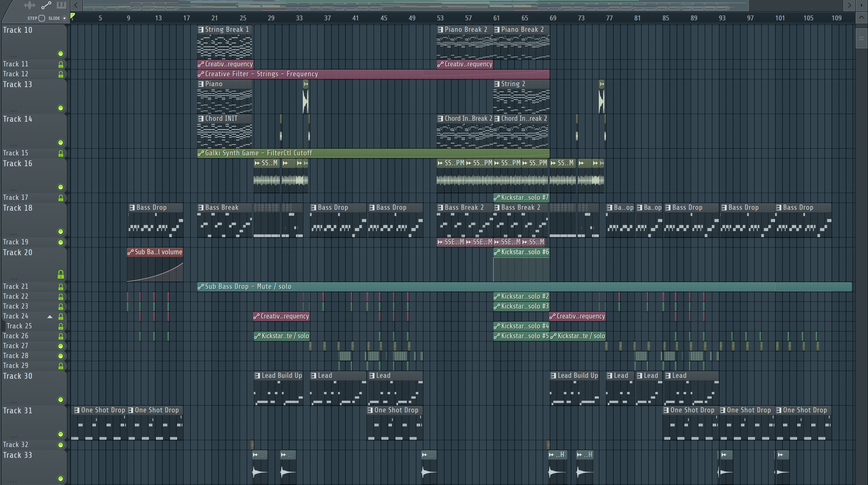Click pattern icon of String Break 1 clip

(x=201, y=30)
